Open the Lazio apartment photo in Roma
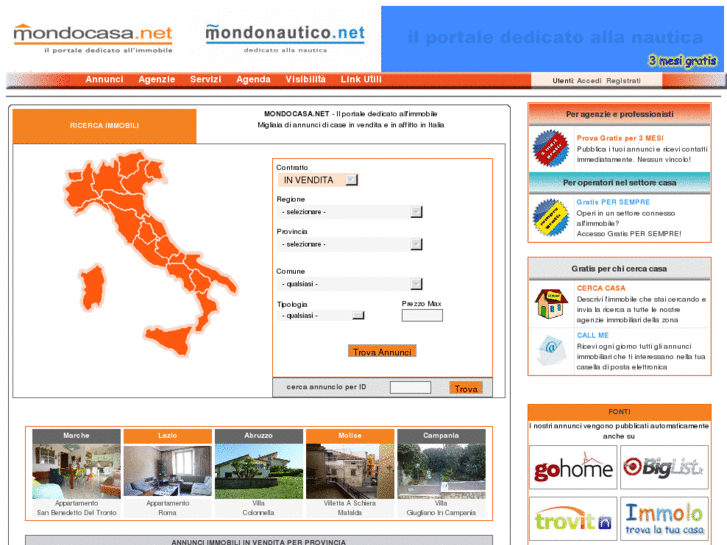This screenshot has width=727, height=545. 167,471
